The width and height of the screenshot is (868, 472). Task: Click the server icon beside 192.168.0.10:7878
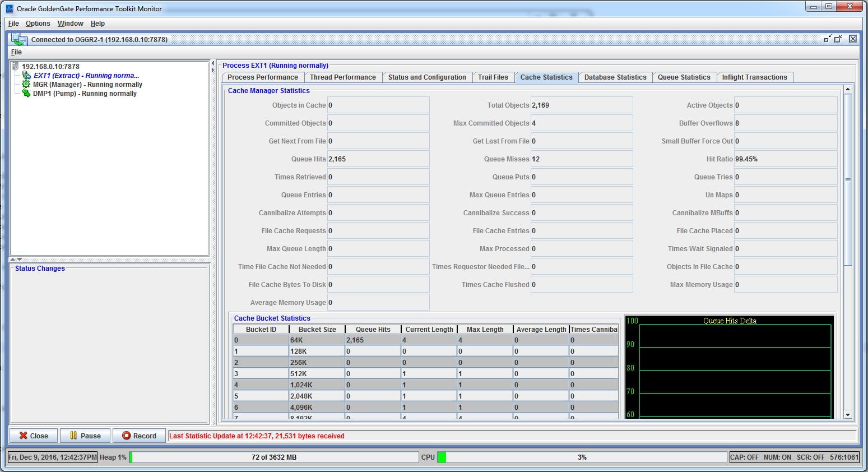[15, 66]
